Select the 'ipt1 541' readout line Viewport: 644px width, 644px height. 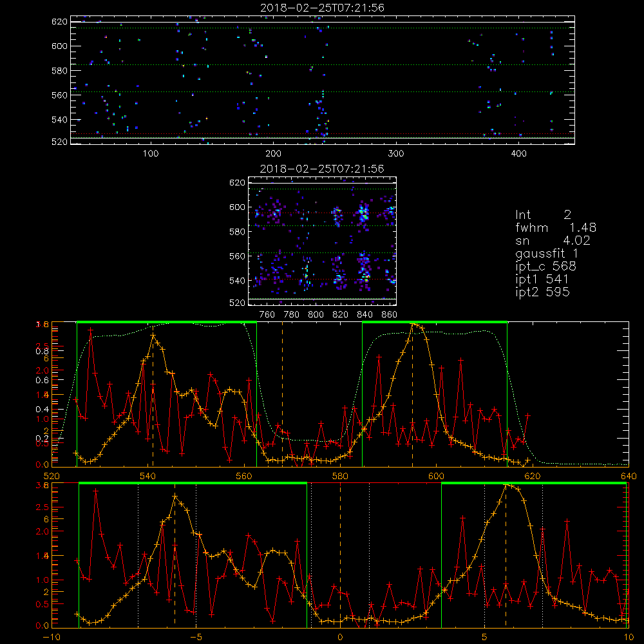pos(542,279)
